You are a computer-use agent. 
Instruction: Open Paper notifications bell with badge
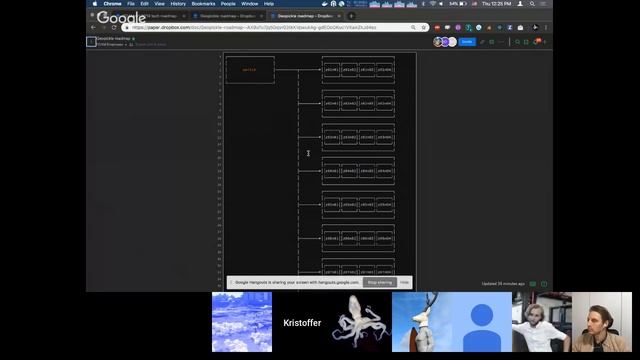click(x=536, y=42)
